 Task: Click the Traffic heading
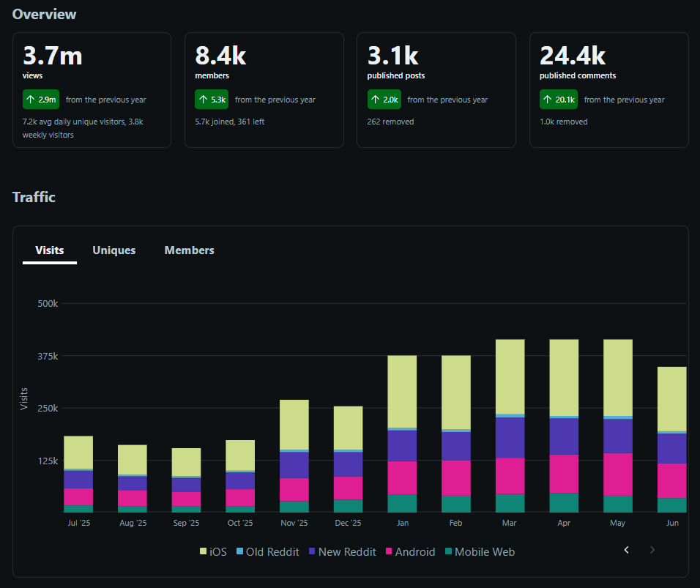(34, 197)
